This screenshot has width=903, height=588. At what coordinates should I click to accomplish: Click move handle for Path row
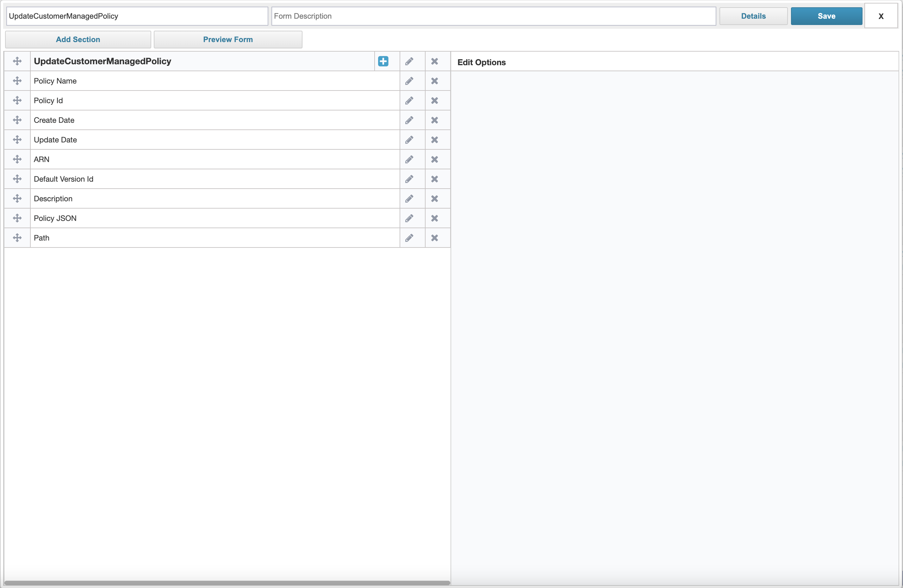17,238
